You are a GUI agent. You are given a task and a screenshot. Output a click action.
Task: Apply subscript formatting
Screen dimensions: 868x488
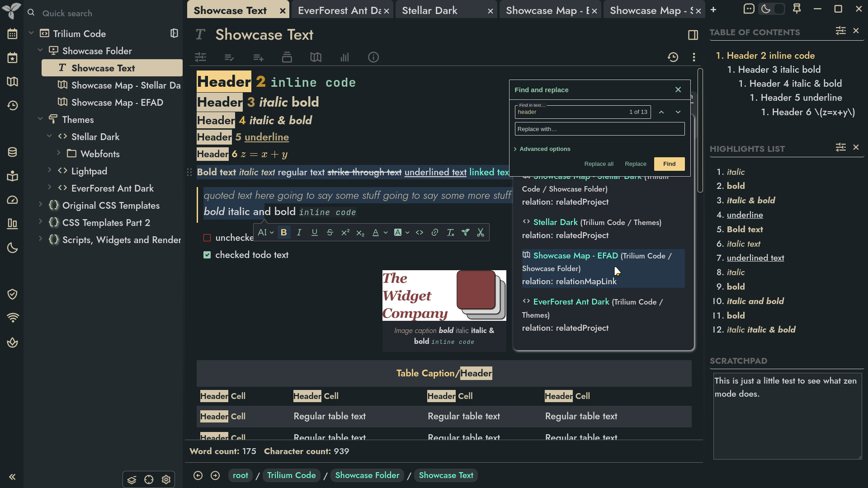click(360, 232)
